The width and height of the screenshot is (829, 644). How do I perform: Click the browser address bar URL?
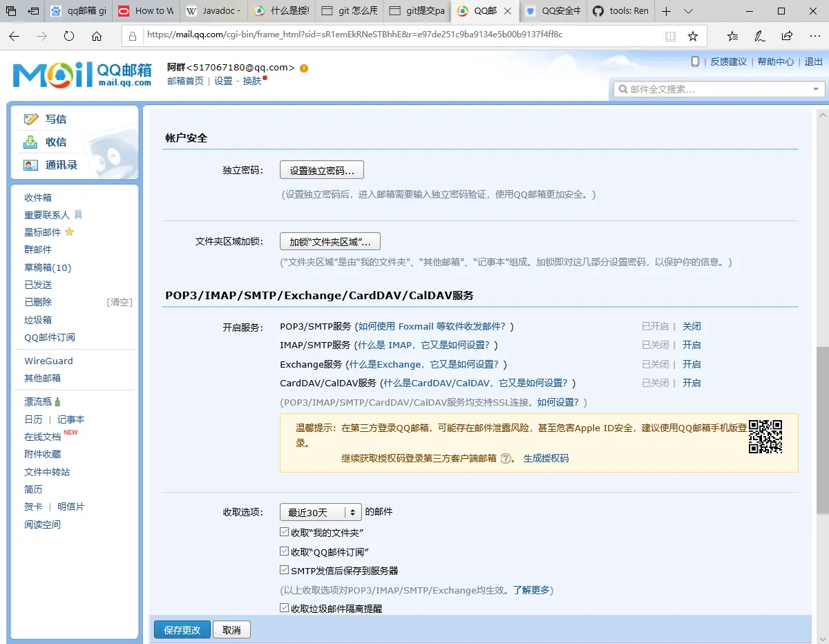click(355, 34)
